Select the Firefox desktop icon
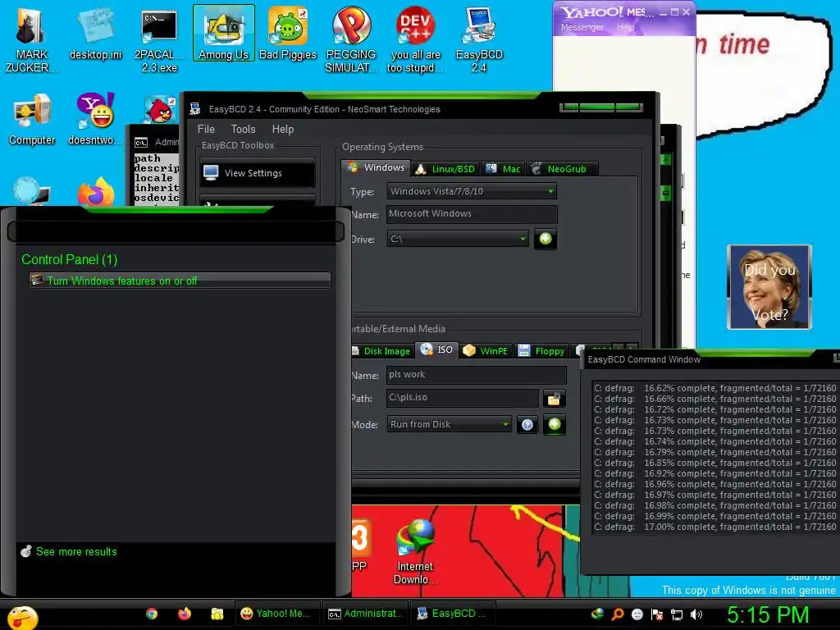Screen dimensions: 840x630 (95, 192)
